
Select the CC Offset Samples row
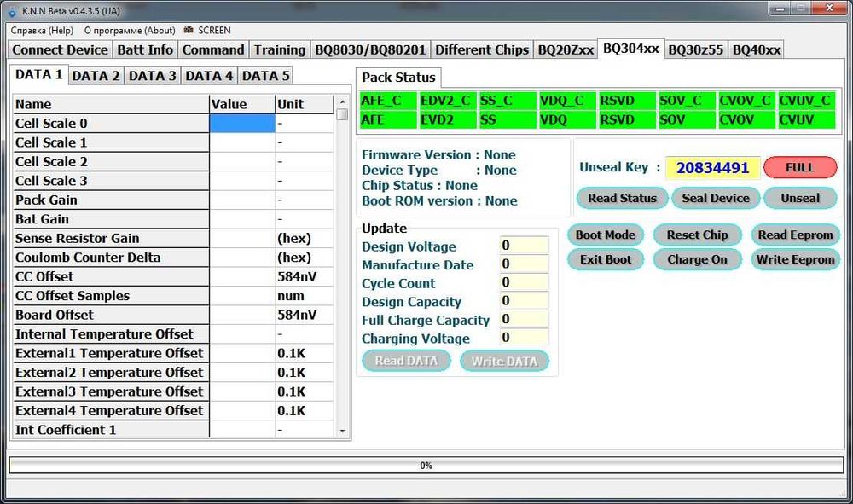point(173,296)
